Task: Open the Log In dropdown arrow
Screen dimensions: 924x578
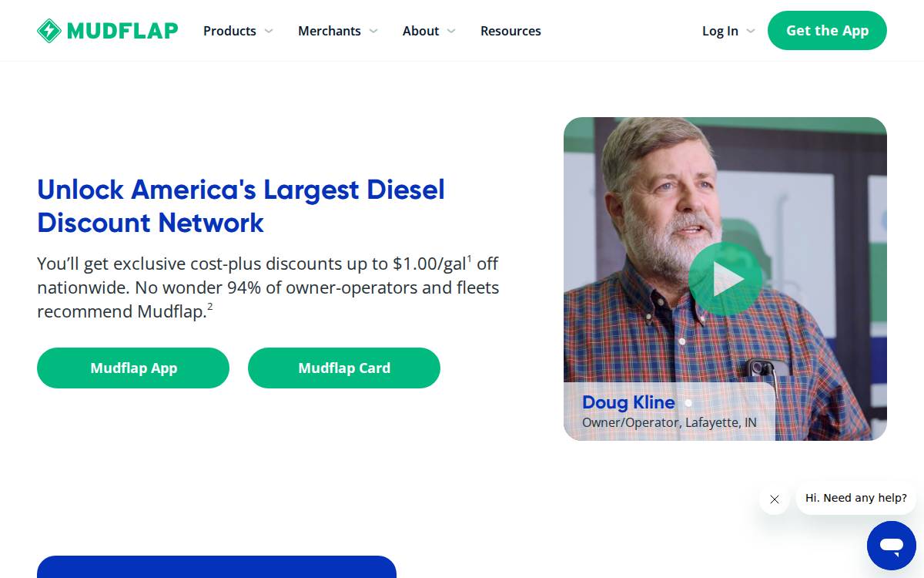Action: 751,31
